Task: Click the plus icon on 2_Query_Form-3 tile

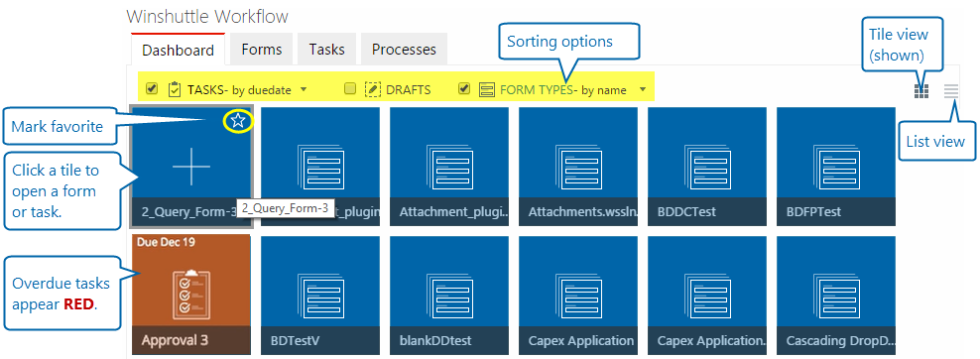Action: pyautogui.click(x=191, y=167)
